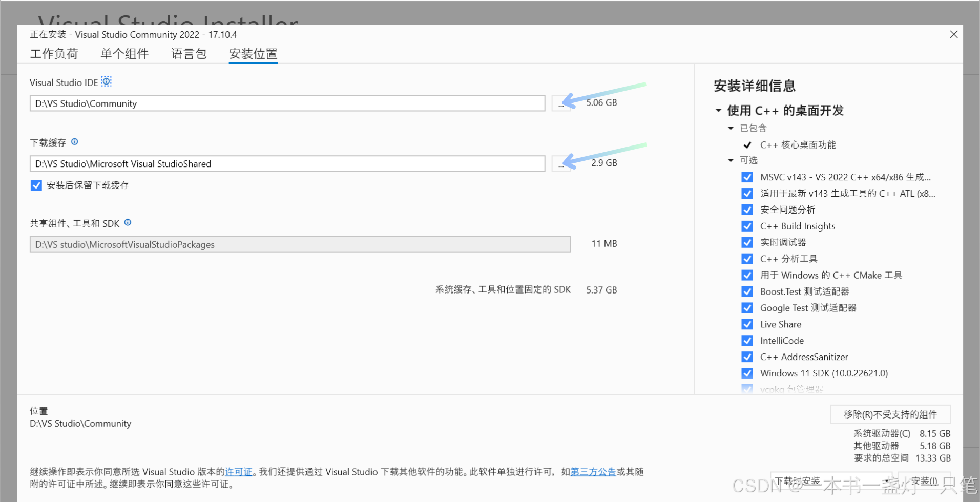Collapse 使用 C++ 的桌面开发 section
The width and height of the screenshot is (980, 502).
718,111
